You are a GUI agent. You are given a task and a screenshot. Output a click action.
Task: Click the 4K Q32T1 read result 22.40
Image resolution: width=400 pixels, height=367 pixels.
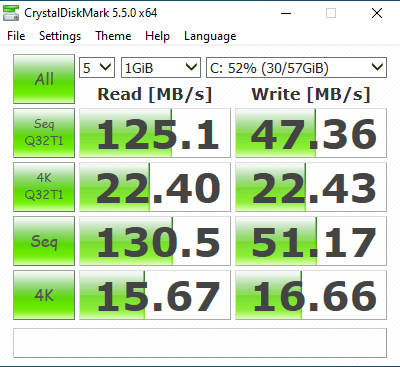point(155,187)
